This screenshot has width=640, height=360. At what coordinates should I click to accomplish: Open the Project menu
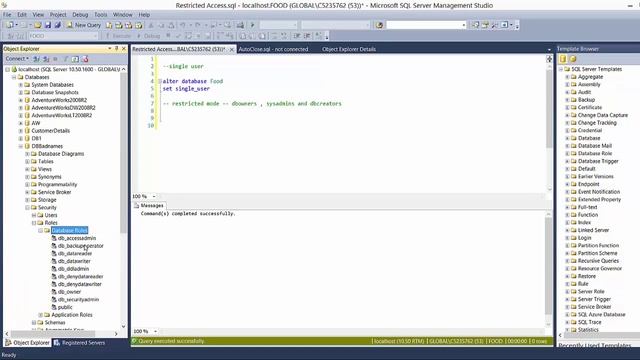click(58, 15)
